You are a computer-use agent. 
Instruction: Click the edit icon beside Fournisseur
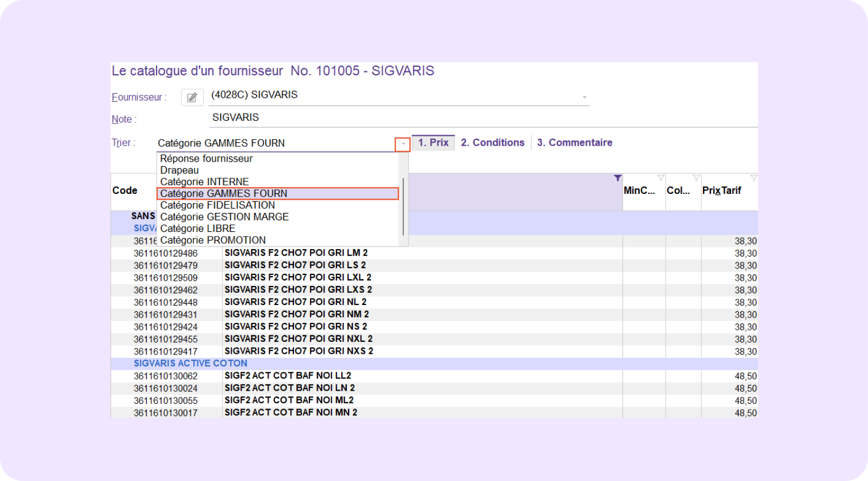pos(192,97)
